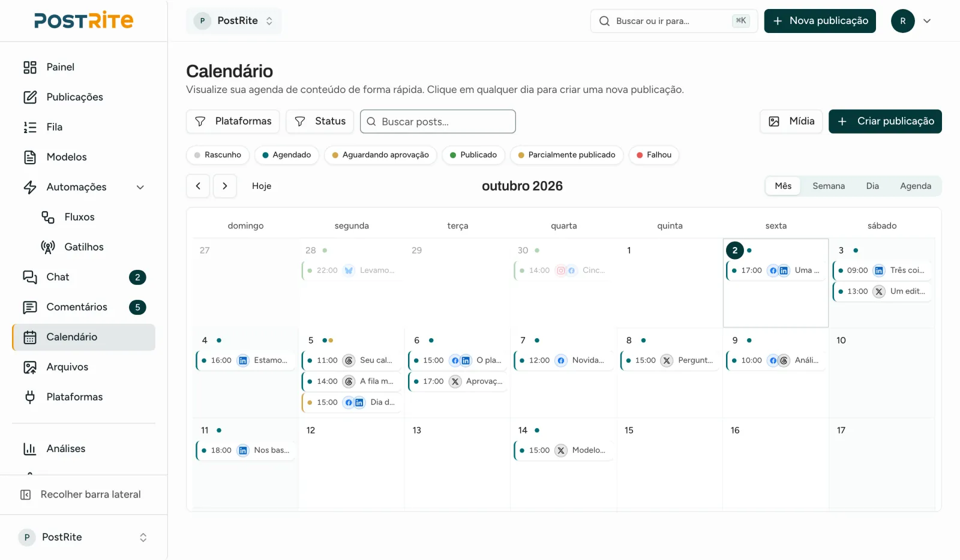Viewport: 960px width, 560px height.
Task: Open the 16:00 Estamo... post
Action: click(245, 360)
